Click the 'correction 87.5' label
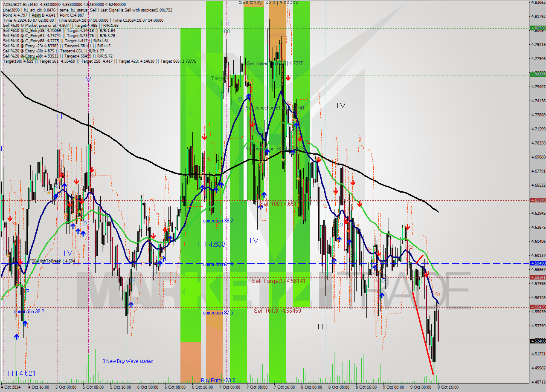Image resolution: width=546 pixels, height=392 pixels. pyautogui.click(x=218, y=313)
